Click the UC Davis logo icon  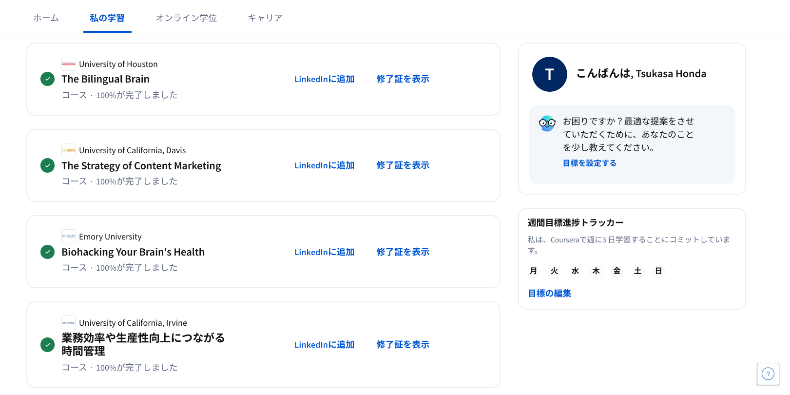[69, 150]
